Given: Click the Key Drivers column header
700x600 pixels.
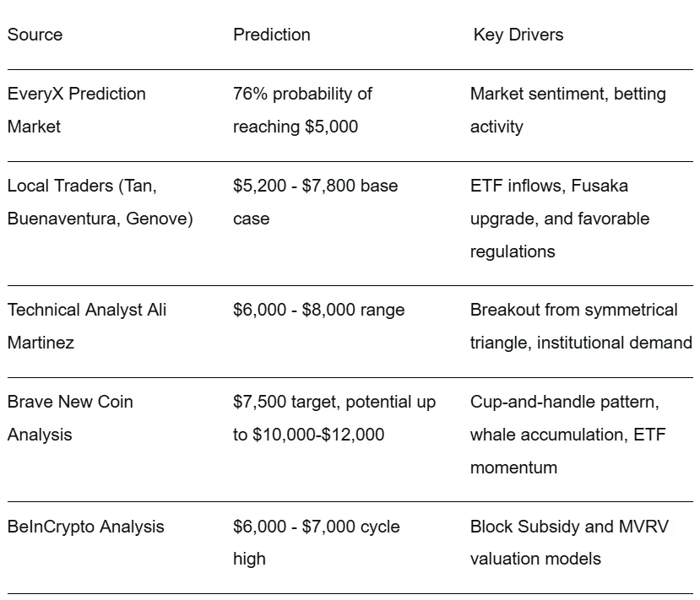Looking at the screenshot, I should 518,35.
